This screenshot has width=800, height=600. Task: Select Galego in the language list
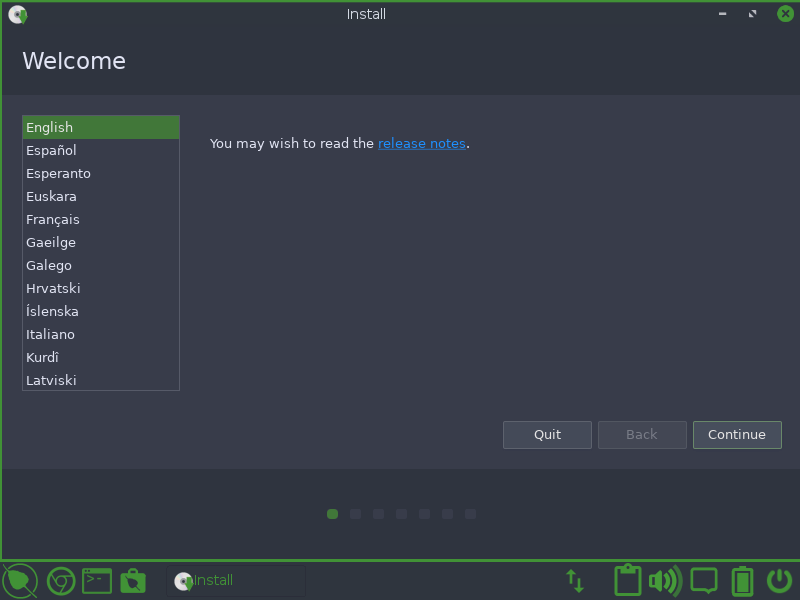coord(101,265)
